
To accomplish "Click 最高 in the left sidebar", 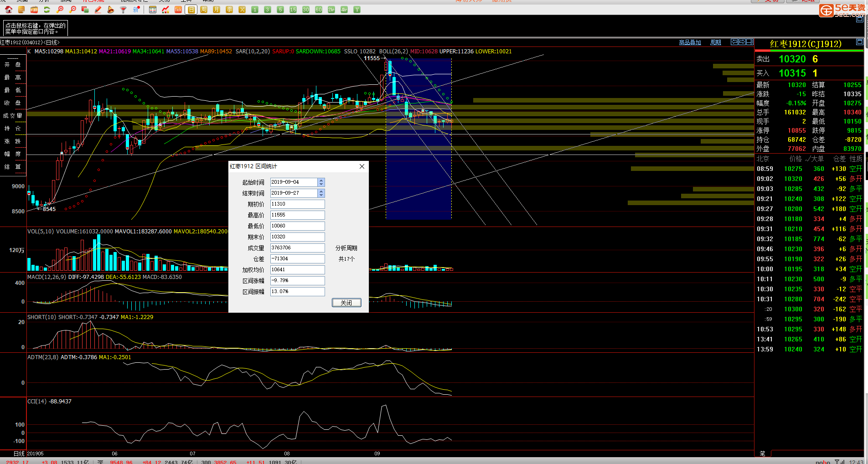I will point(13,77).
